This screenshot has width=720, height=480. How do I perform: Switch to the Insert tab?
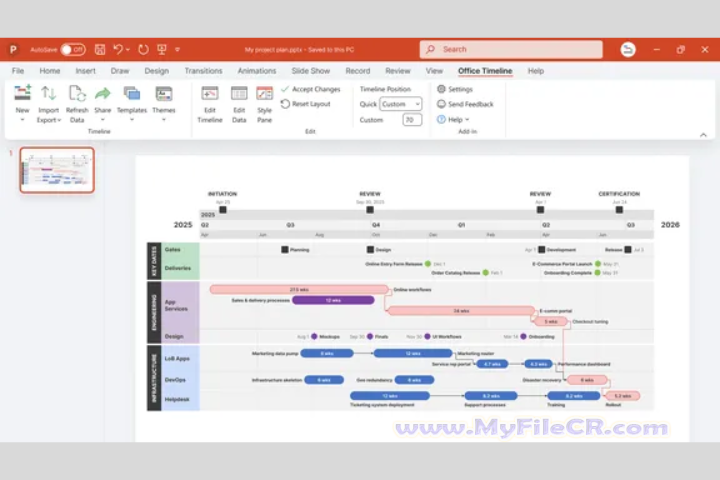[85, 71]
